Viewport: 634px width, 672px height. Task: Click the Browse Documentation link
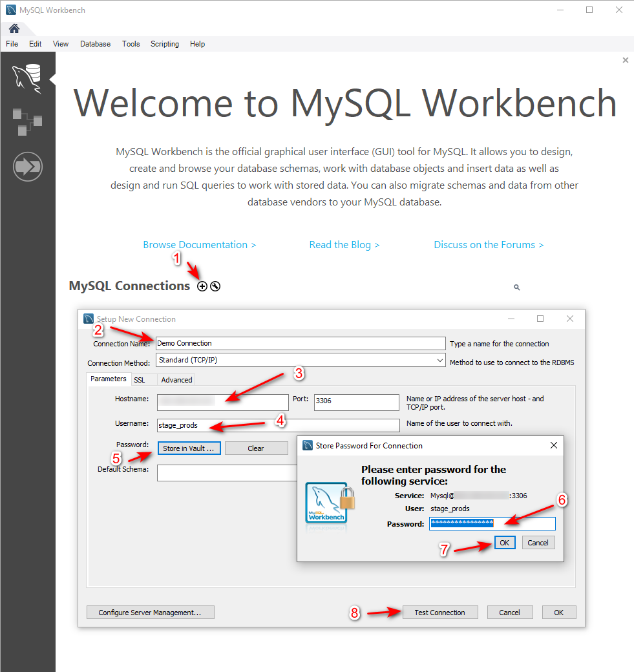[199, 245]
